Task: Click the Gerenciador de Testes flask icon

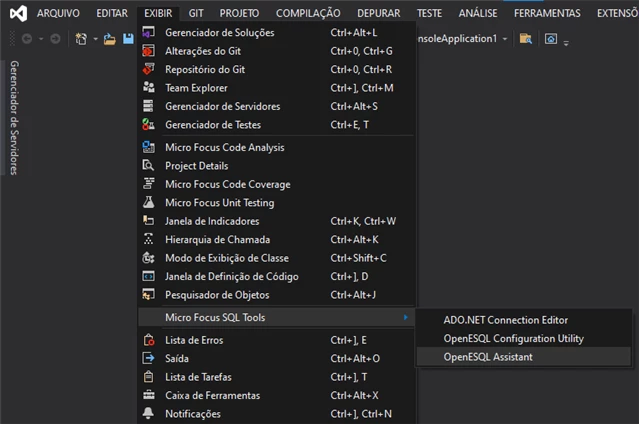Action: 148,124
